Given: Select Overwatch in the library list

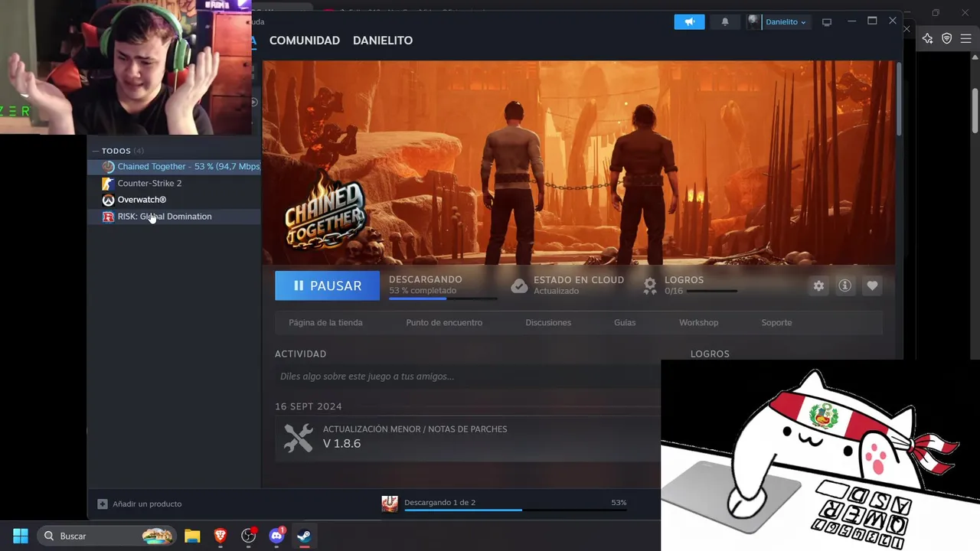Looking at the screenshot, I should (x=175, y=200).
